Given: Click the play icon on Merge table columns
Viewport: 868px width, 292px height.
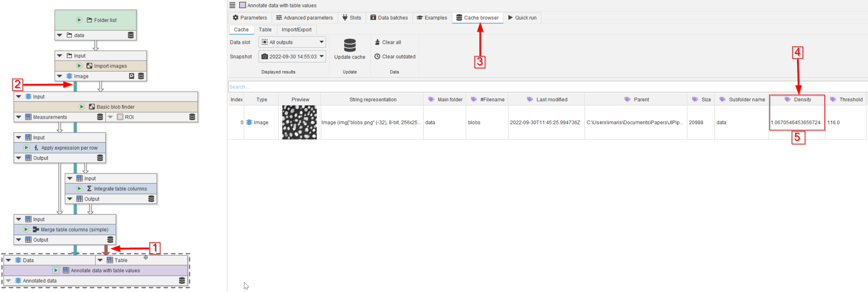Looking at the screenshot, I should [x=26, y=230].
